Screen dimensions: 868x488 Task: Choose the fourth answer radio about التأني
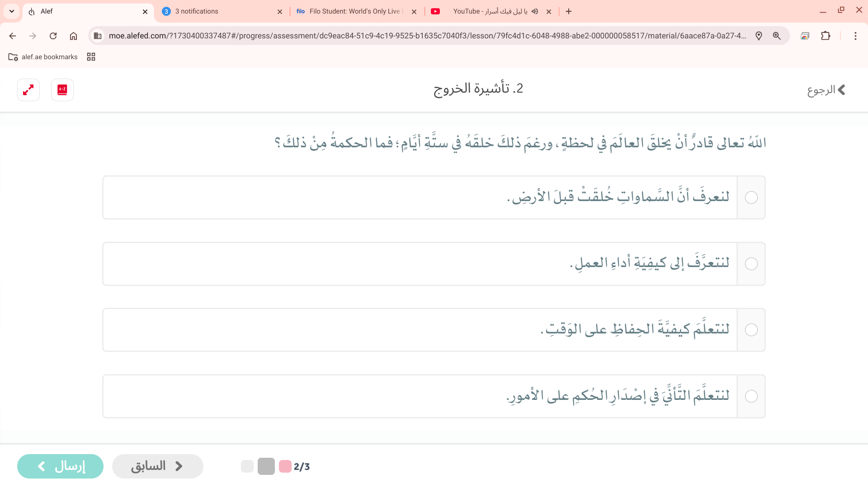pyautogui.click(x=751, y=396)
